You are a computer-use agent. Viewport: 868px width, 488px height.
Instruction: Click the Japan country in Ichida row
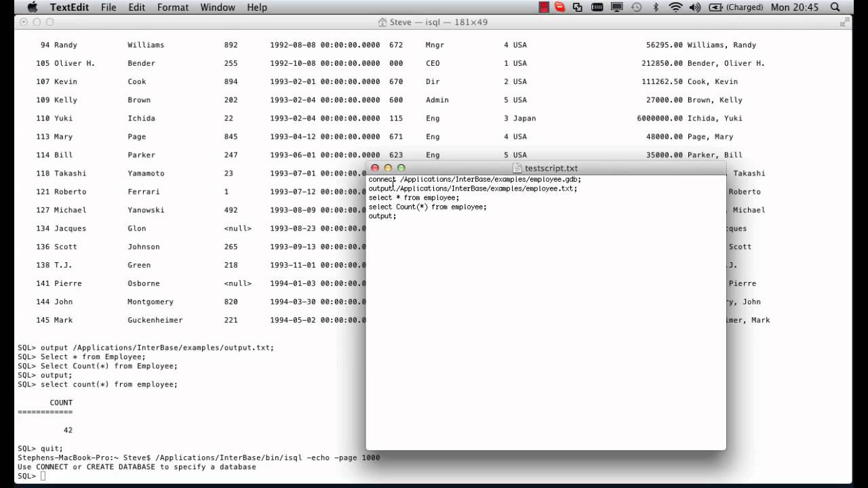point(524,119)
